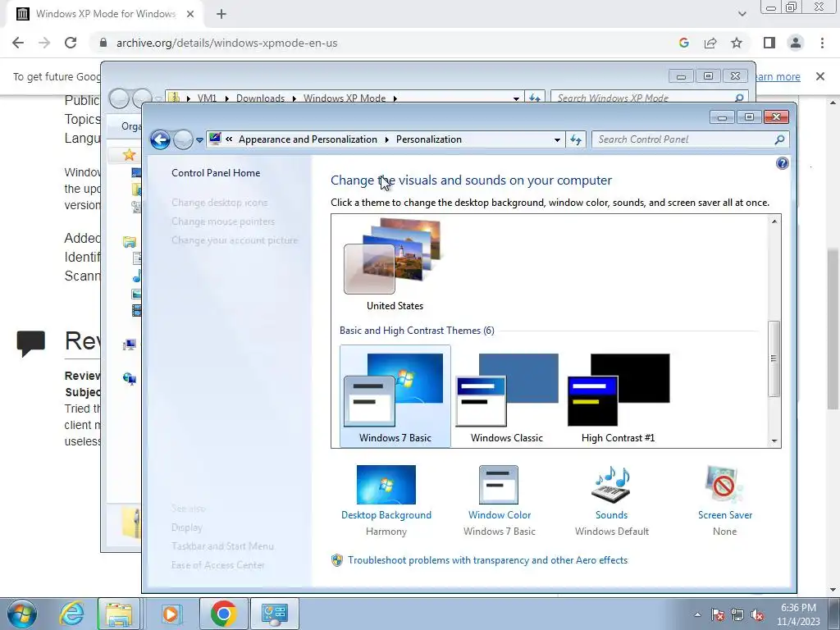Show hidden tray icons arrow
This screenshot has height=630, width=840.
(697, 614)
